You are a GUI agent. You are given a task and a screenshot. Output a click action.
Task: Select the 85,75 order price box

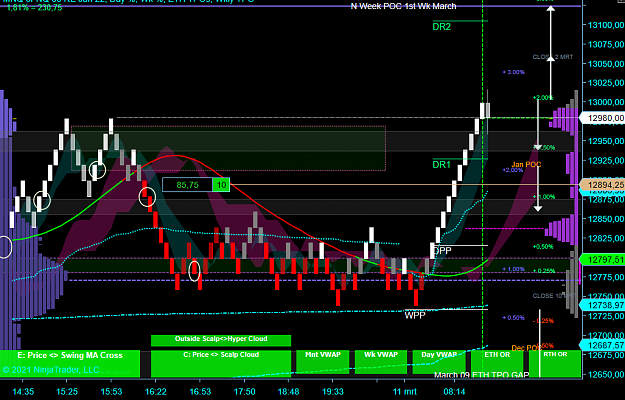pyautogui.click(x=187, y=185)
